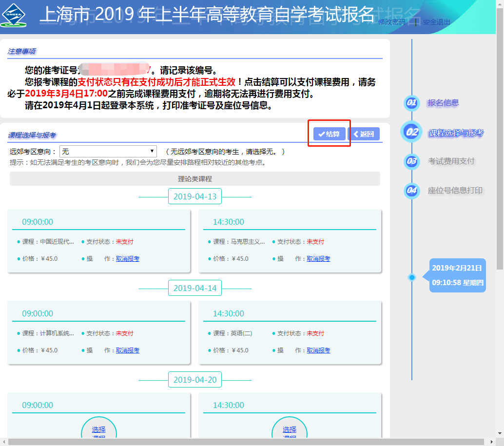This screenshot has height=446, width=504.
Task: Cancel registration for 中国近现代 course
Action: (x=128, y=259)
